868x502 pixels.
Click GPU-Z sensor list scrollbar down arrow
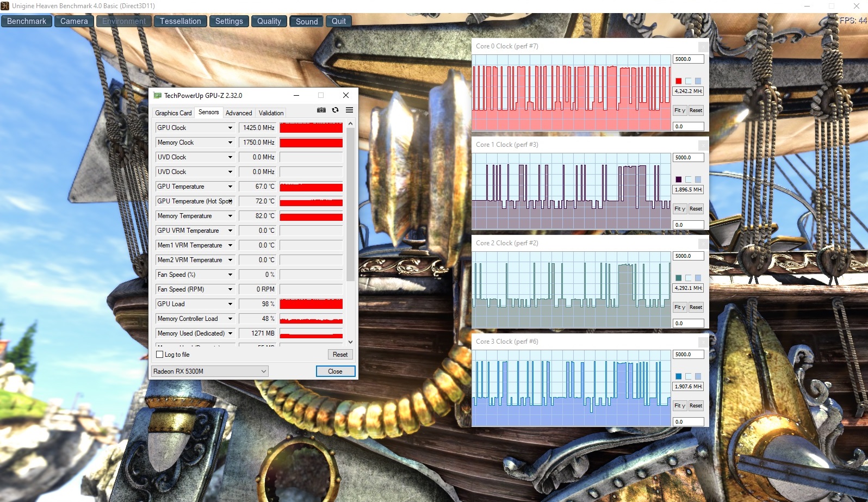pos(350,342)
